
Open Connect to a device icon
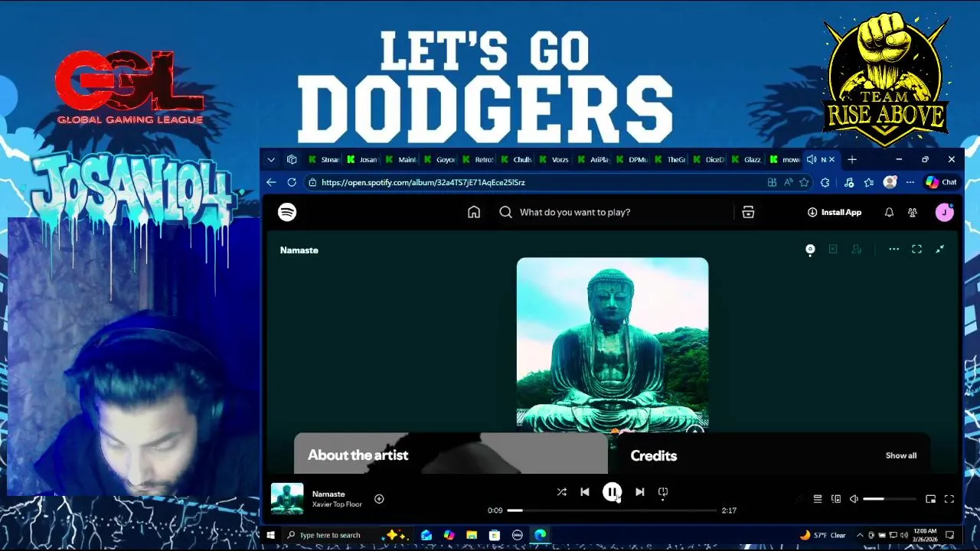point(835,499)
